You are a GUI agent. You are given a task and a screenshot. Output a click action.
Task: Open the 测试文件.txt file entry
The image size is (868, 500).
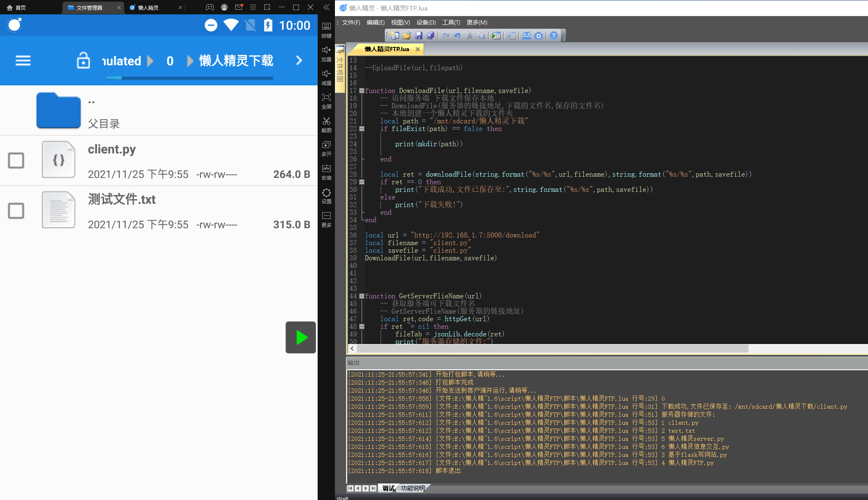(x=159, y=211)
